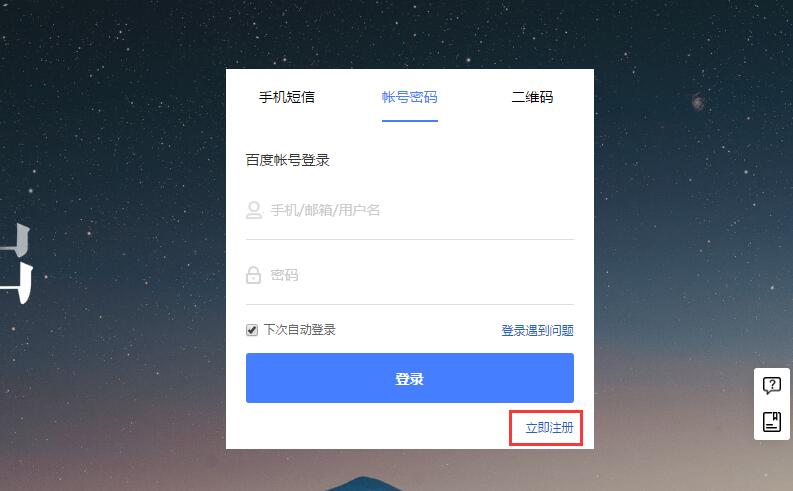Click the 下次自动登录 label text
The image size is (793, 491).
coord(299,330)
